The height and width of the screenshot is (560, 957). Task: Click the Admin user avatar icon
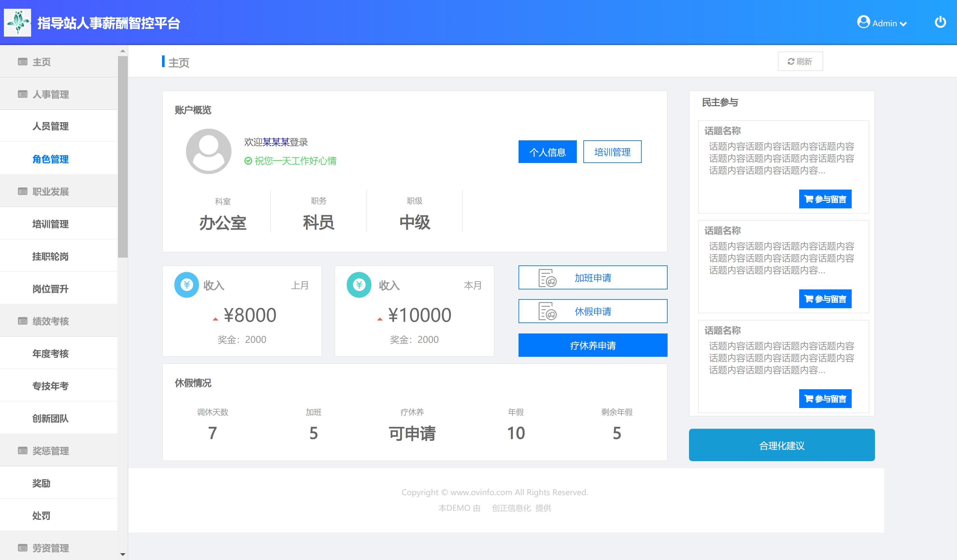863,22
